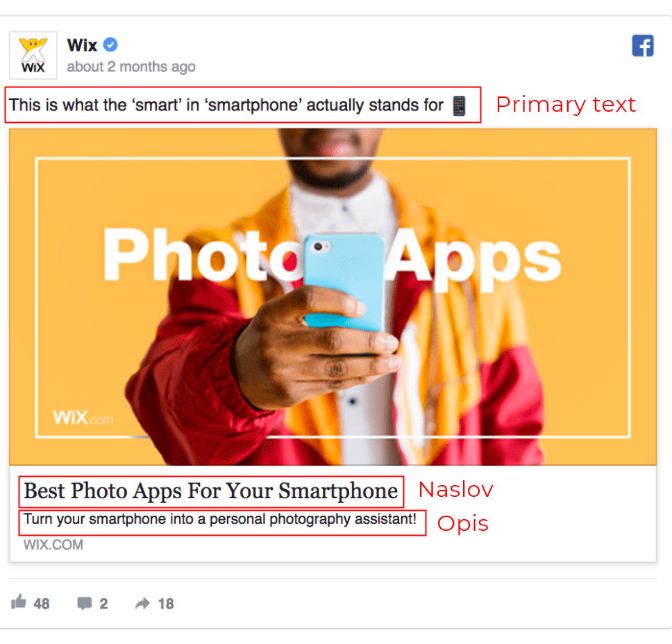
Task: Open 'Best Photo Apps For Your Smartphone' headline
Action: click(x=210, y=491)
